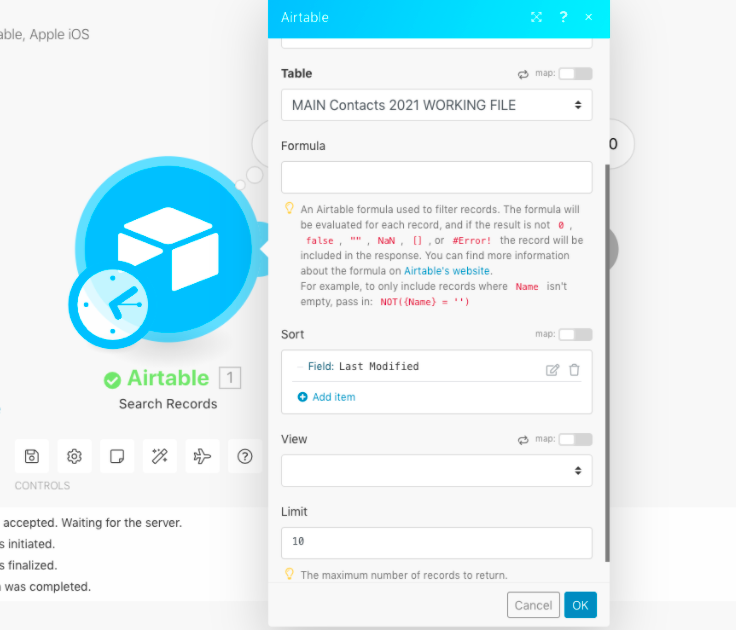The image size is (736, 630).
Task: Open the View dropdown
Action: 437,471
